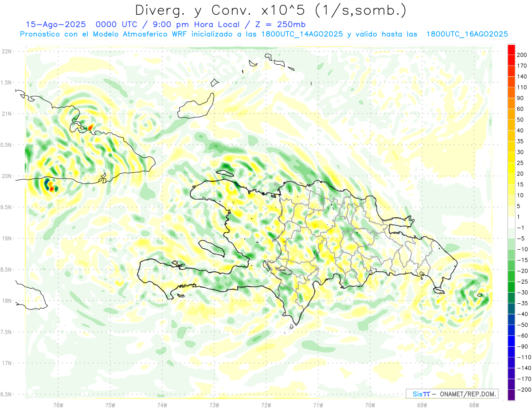Click the "1800UTC_14AGO2025" initialization time
The width and height of the screenshot is (532, 411).
point(302,34)
